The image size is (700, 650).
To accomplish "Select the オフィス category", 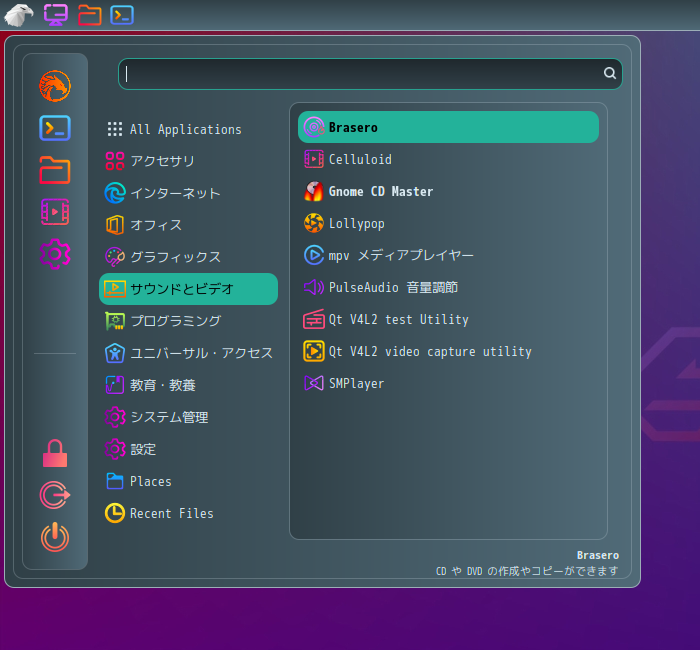I will click(x=188, y=225).
